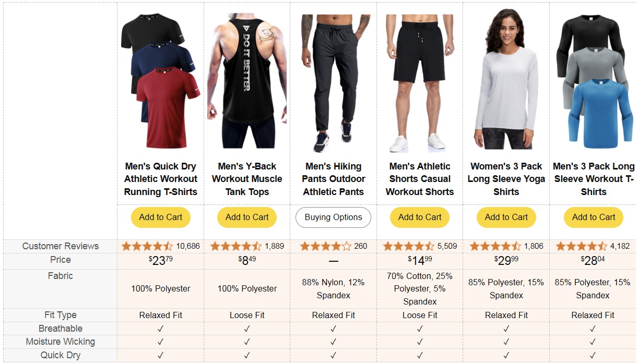Click star rating for Quick Dry Running T-Shirts
Viewport: 638px width, 364px height.
tap(147, 246)
